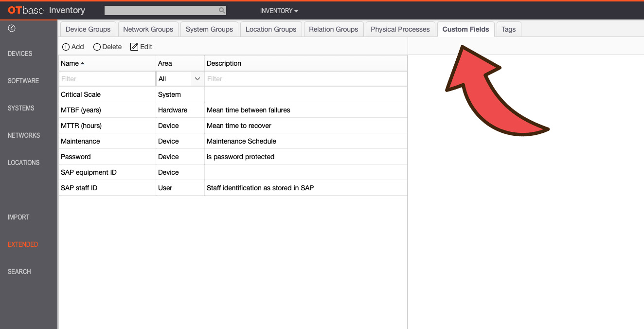Screen dimensions: 644x329
Task: Click the OTbase Inventory logo
Action: click(x=47, y=10)
